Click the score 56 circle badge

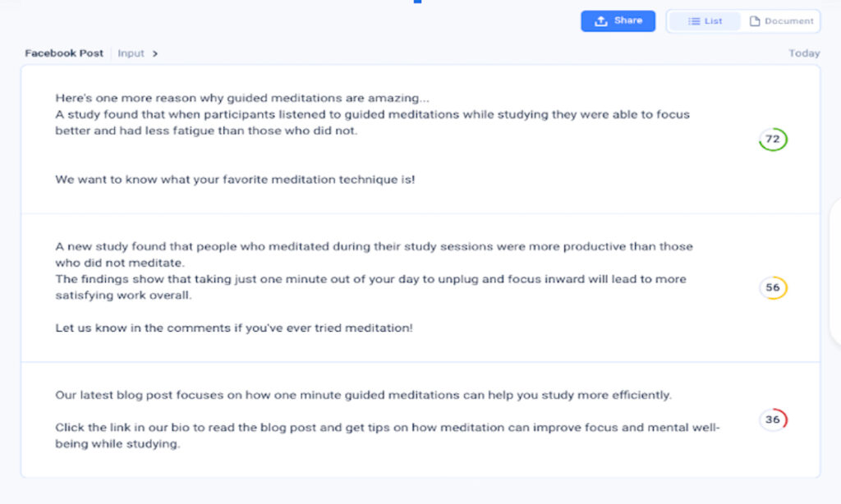(x=773, y=288)
